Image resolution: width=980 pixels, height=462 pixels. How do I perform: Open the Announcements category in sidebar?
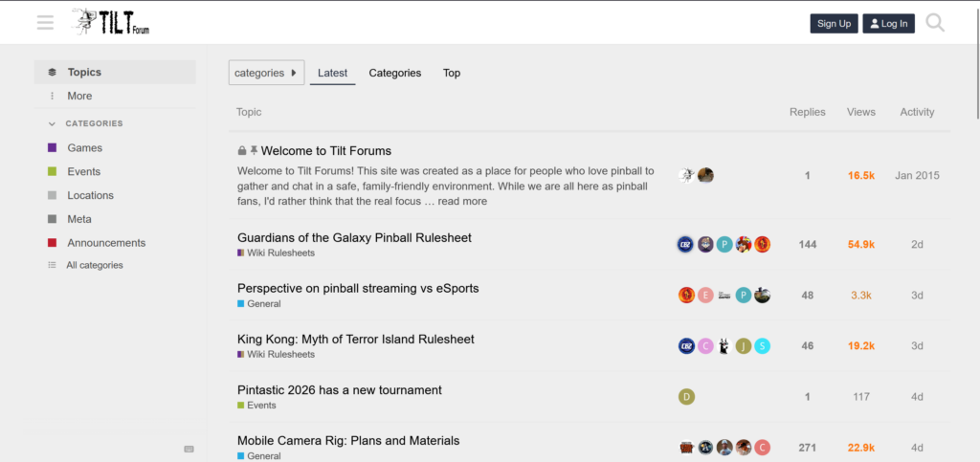click(115, 243)
